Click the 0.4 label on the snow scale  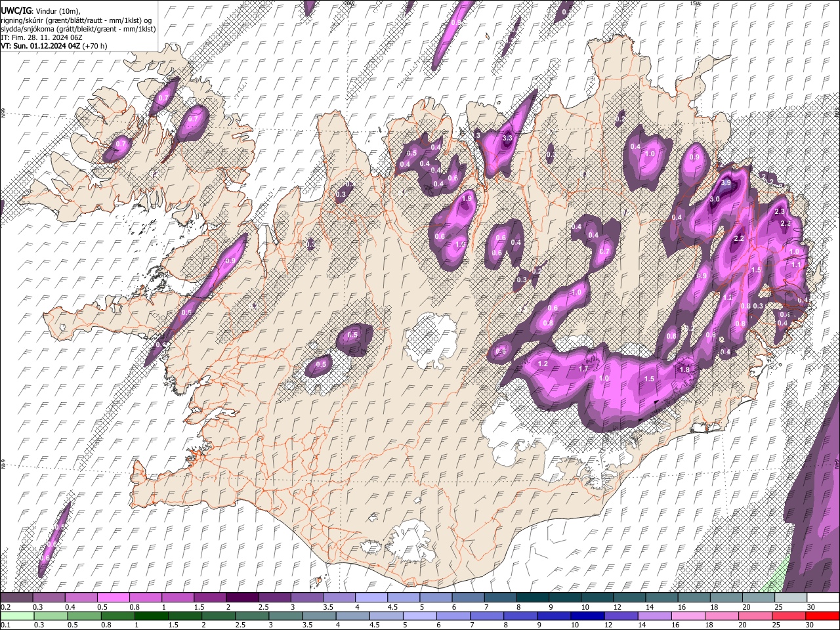pyautogui.click(x=70, y=607)
